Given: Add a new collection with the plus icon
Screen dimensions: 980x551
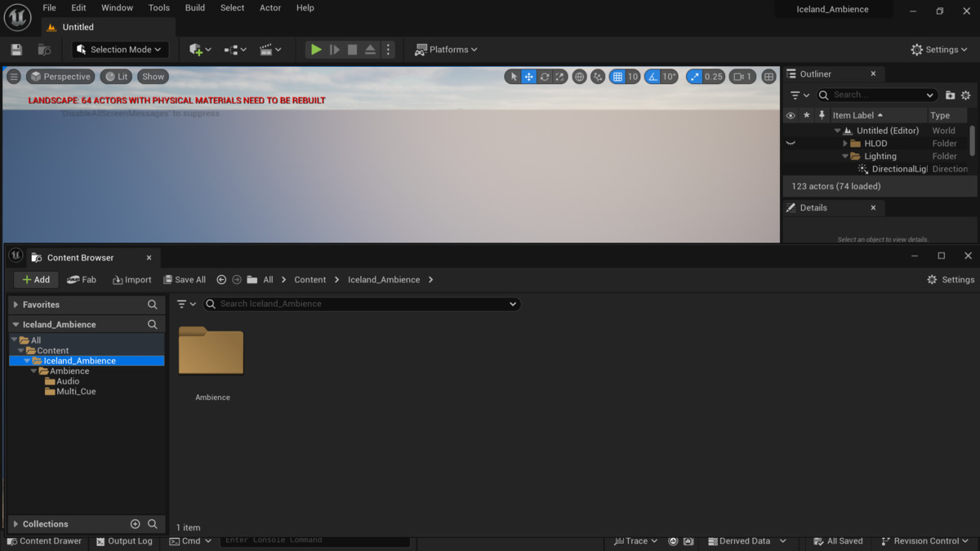Looking at the screenshot, I should (x=136, y=524).
